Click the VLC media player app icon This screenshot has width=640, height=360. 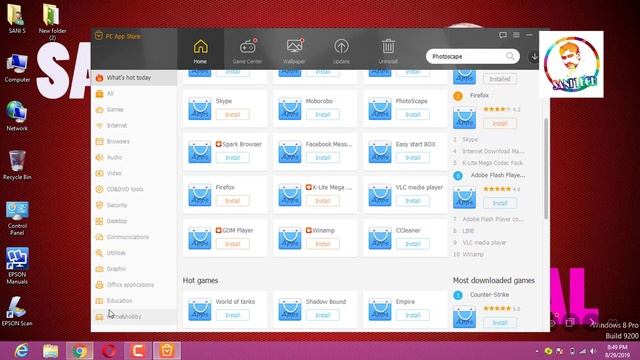380,195
